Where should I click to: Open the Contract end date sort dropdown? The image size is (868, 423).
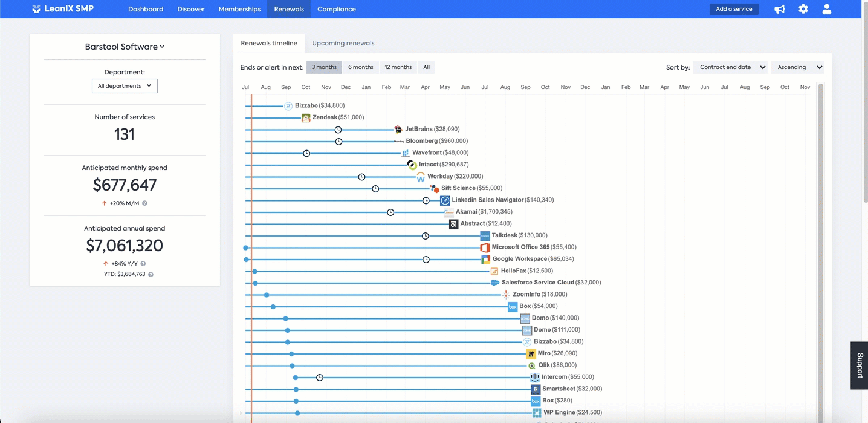point(731,67)
